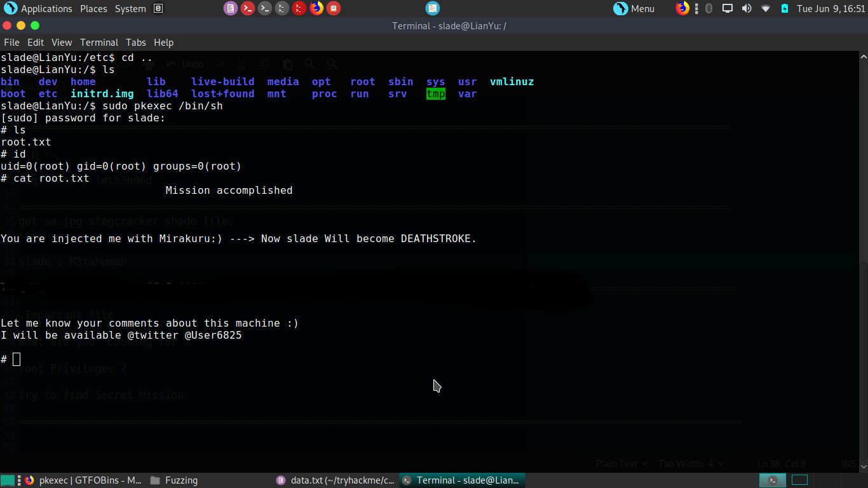Open the Applications menu
868x488 pixels.
click(x=39, y=9)
